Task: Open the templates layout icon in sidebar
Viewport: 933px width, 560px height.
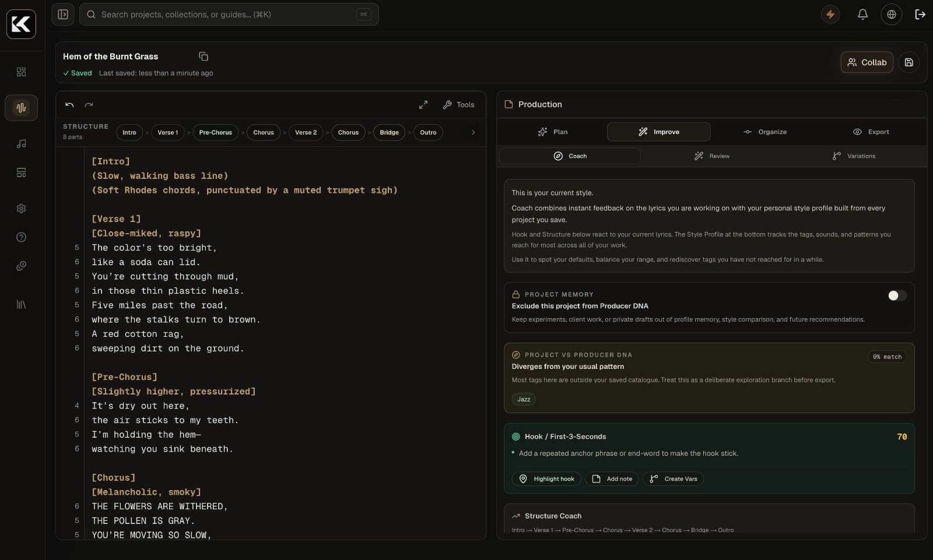Action: 22,172
